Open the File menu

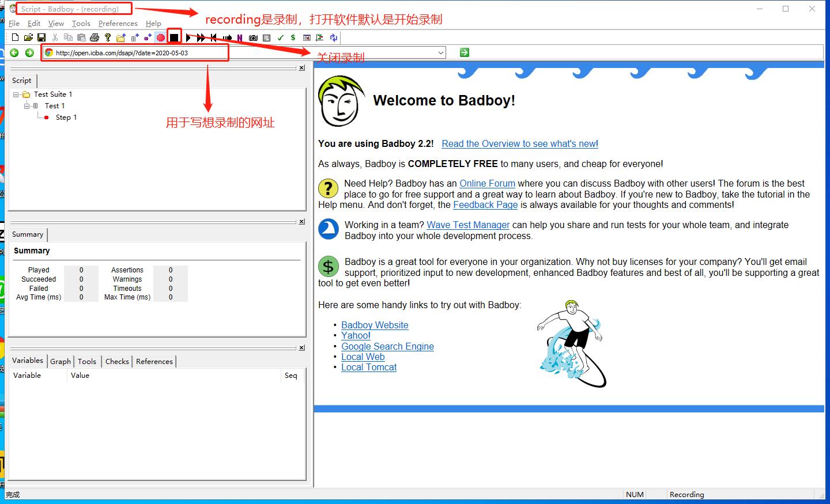14,24
